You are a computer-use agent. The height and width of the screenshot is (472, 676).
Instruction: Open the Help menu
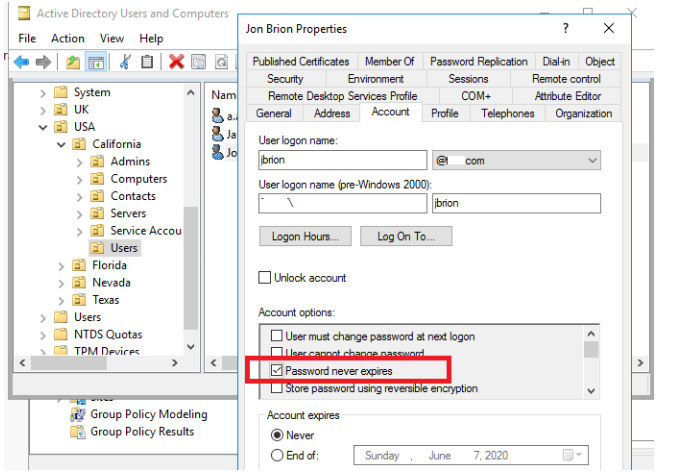151,38
